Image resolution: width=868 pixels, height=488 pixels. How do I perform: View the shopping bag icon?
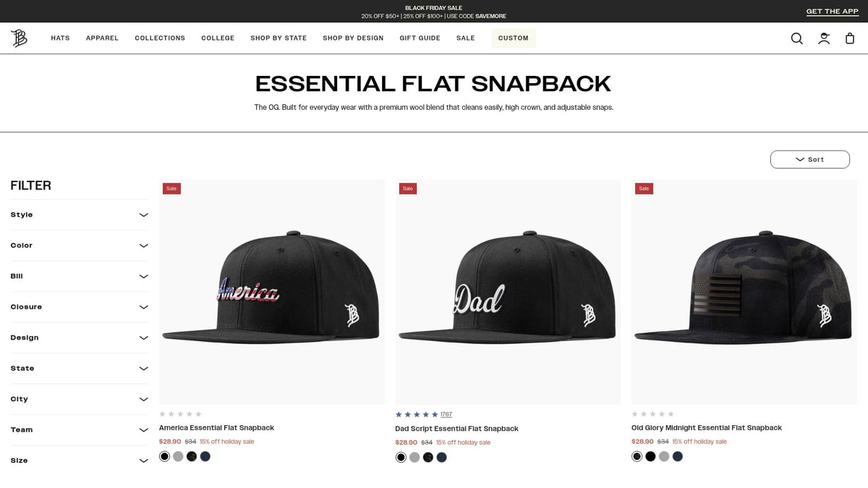pos(850,38)
